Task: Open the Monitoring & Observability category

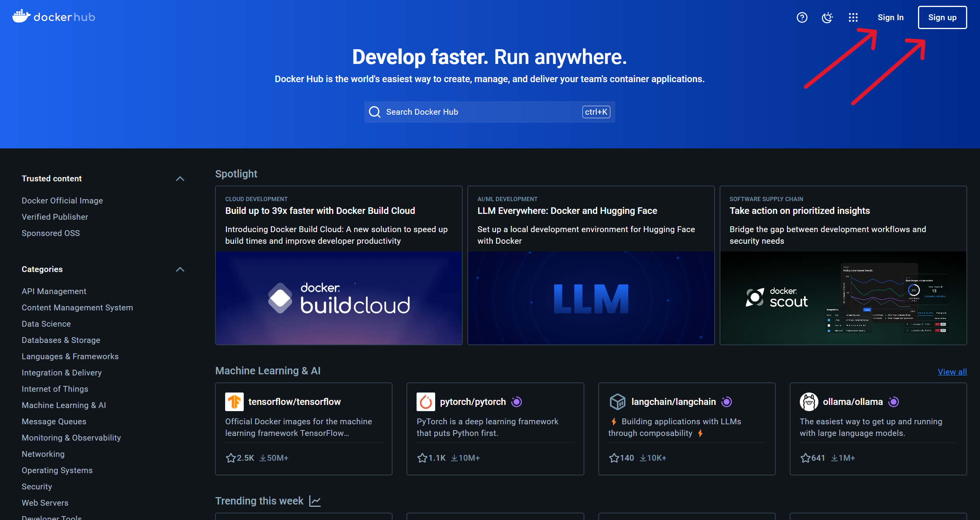Action: click(x=71, y=438)
